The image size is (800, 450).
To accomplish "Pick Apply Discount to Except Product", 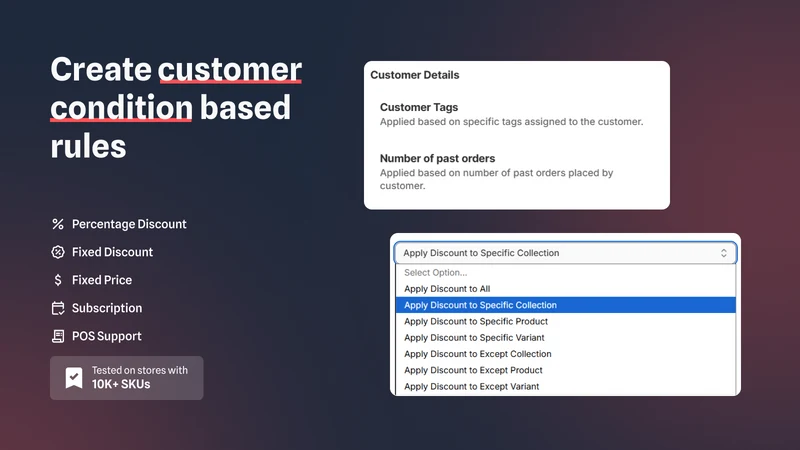I will pyautogui.click(x=565, y=370).
